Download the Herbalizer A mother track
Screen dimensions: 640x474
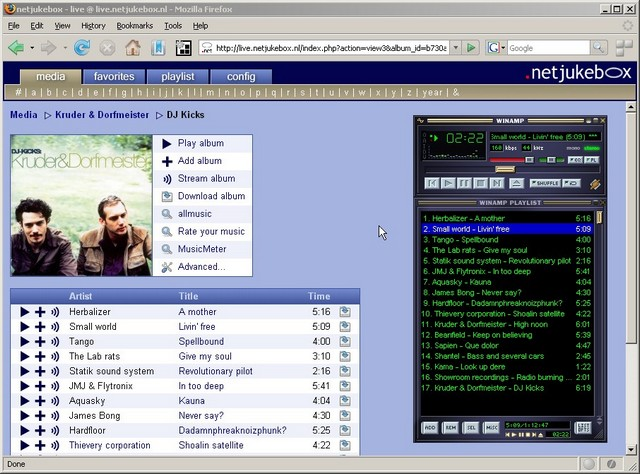coord(345,312)
